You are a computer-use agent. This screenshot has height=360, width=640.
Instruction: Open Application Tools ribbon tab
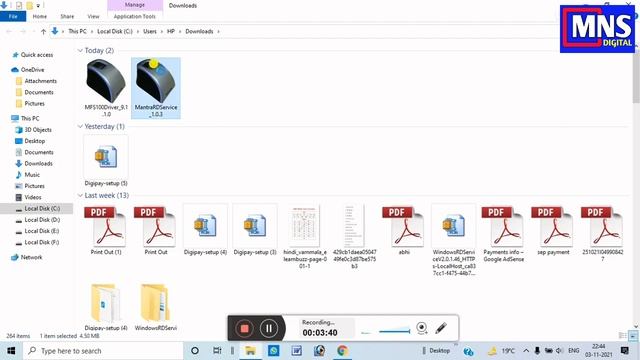(x=135, y=16)
